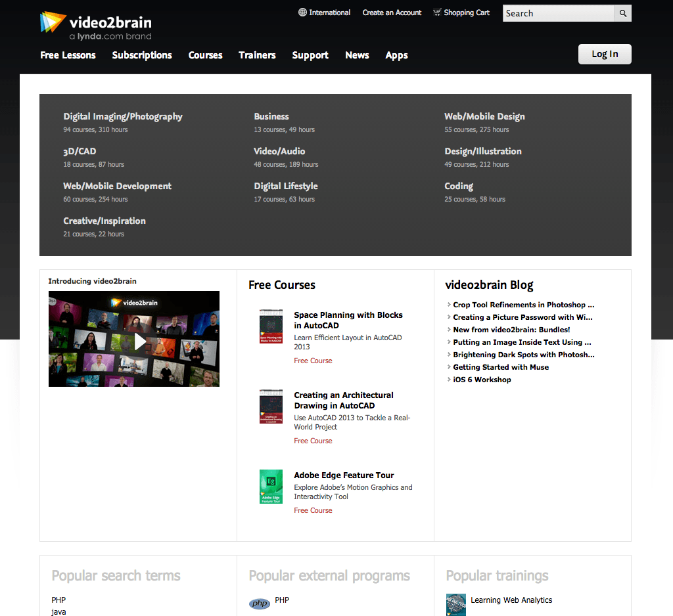Click the video2brain logo
Screen dimensions: 673x616
click(x=96, y=26)
